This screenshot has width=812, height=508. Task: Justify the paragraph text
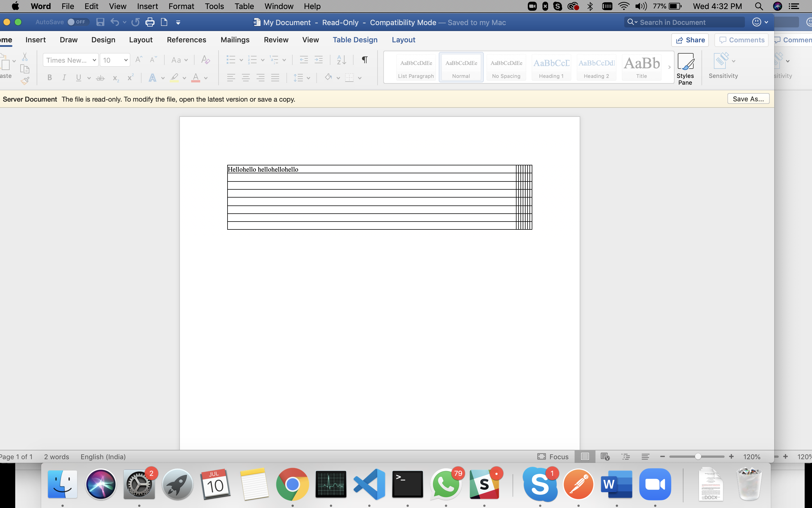click(275, 78)
